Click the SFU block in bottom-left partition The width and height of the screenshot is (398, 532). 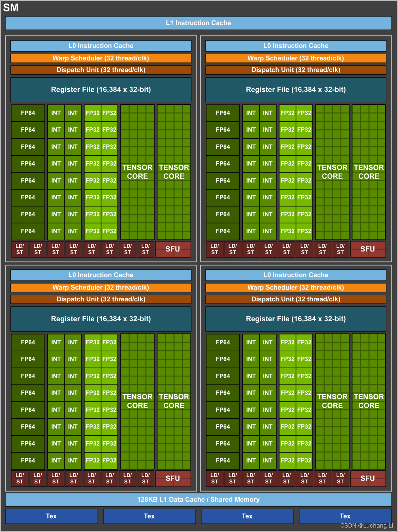173,478
